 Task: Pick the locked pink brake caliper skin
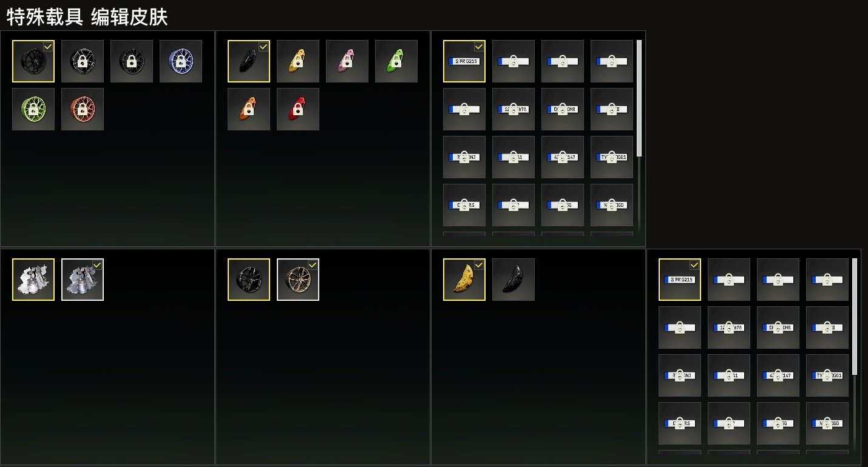click(x=347, y=61)
